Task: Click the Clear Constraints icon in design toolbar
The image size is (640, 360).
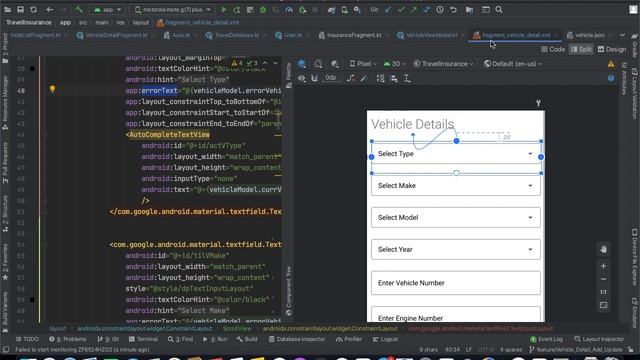Action: (351, 78)
